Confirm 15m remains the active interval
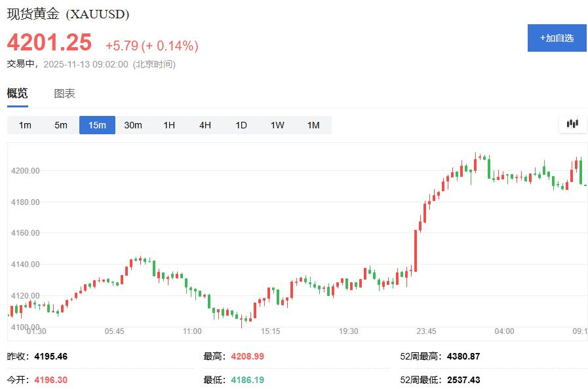Image resolution: width=588 pixels, height=389 pixels. 96,124
